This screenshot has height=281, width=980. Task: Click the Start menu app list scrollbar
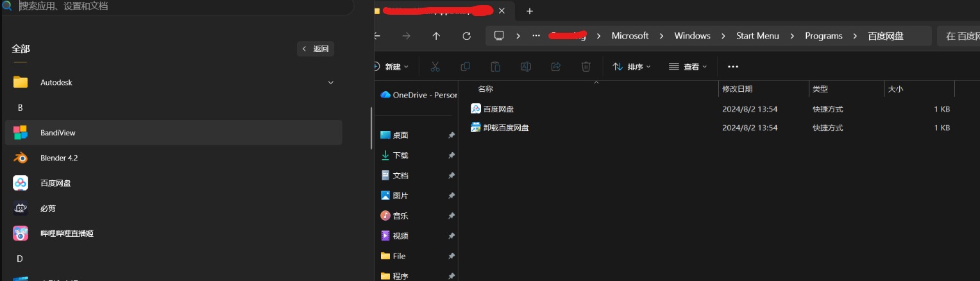click(x=371, y=128)
